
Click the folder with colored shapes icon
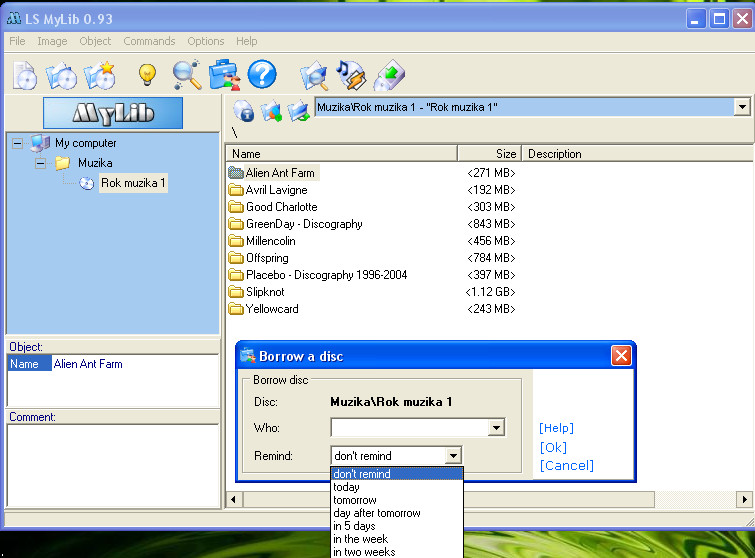click(272, 111)
